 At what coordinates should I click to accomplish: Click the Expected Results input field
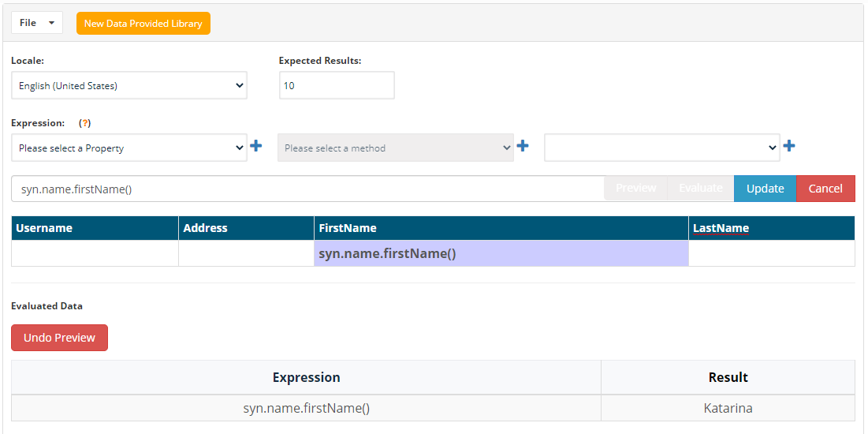[x=337, y=85]
